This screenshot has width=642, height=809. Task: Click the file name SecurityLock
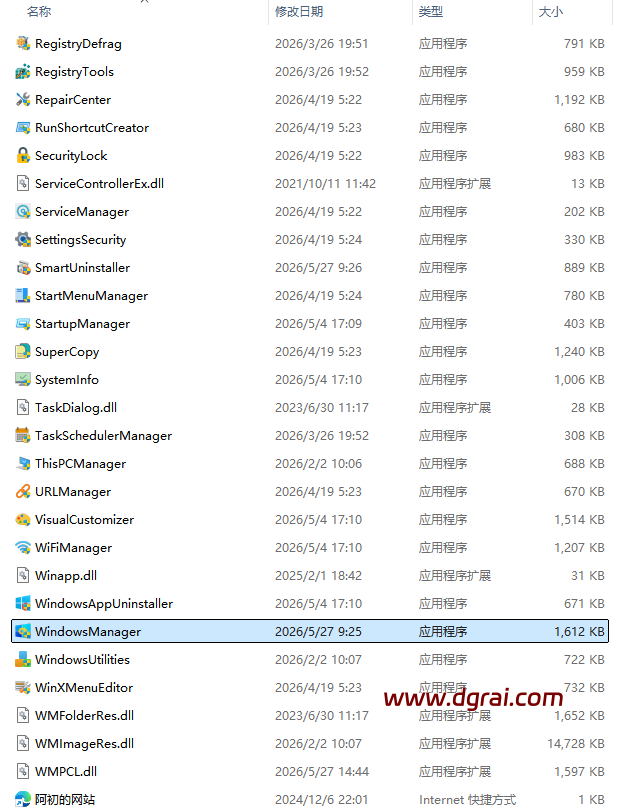[x=71, y=156]
